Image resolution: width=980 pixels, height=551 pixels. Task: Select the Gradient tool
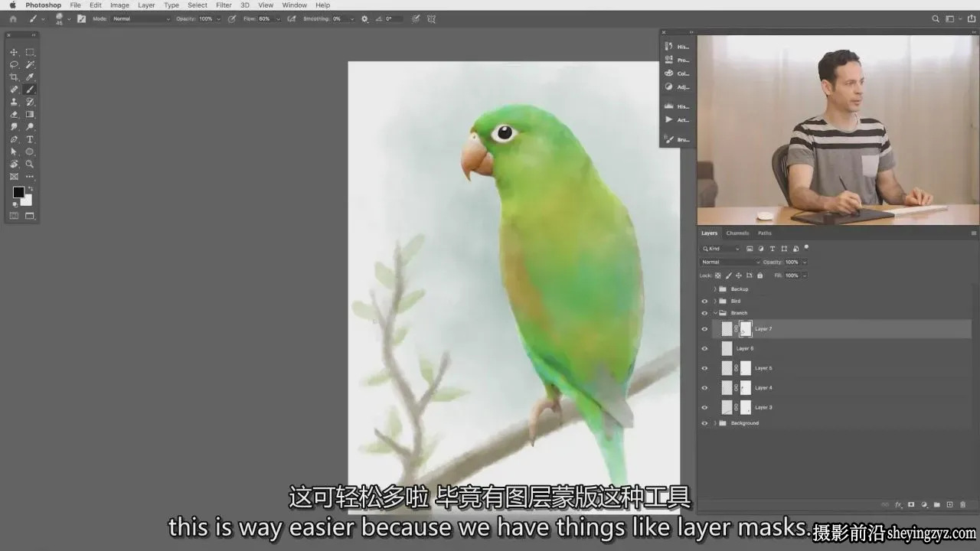tap(30, 114)
